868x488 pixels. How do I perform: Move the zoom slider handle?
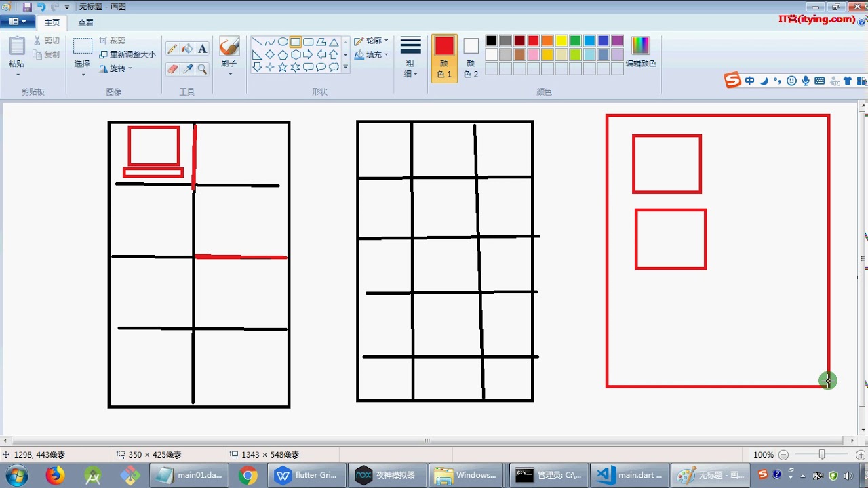tap(822, 454)
